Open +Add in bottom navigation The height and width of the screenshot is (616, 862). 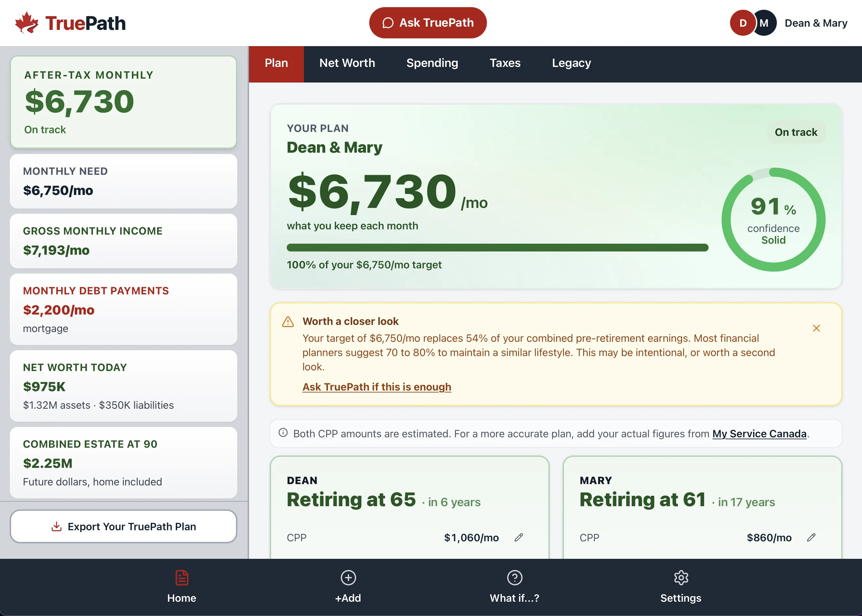pos(348,587)
